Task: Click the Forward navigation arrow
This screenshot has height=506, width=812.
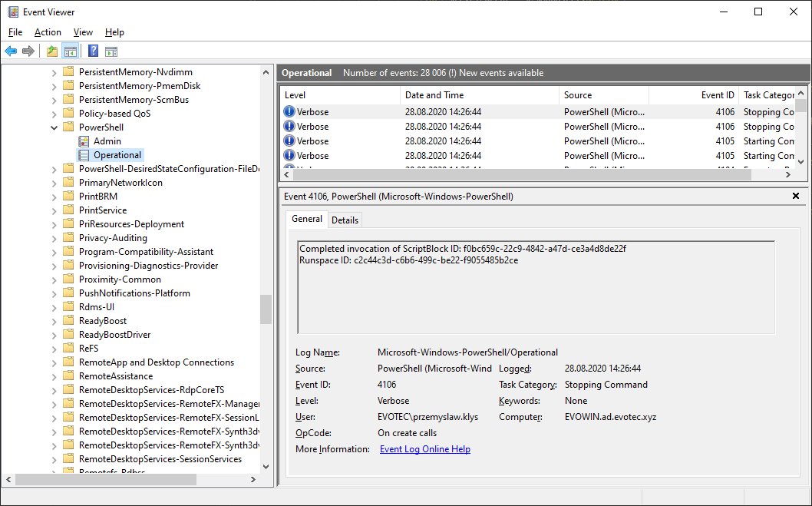Action: click(x=28, y=51)
